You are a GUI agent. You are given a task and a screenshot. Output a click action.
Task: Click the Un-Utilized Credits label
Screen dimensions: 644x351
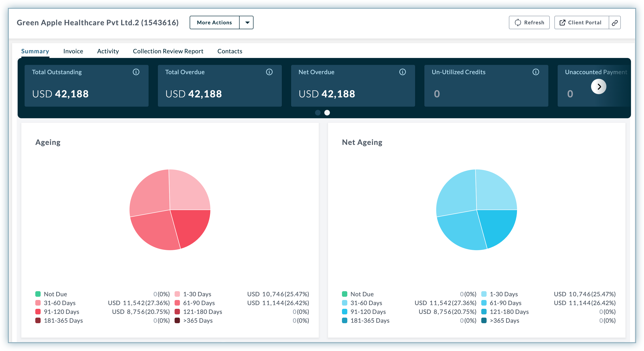[x=459, y=72]
